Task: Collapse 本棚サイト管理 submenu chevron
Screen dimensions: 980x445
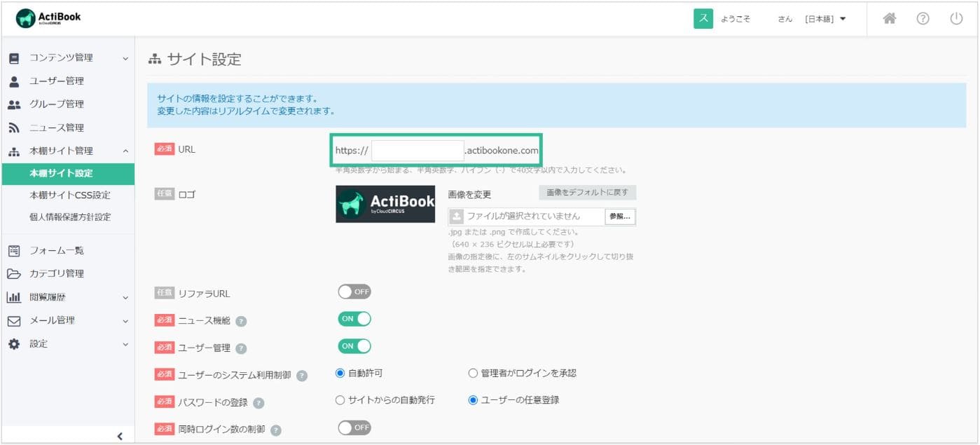Action: 125,151
